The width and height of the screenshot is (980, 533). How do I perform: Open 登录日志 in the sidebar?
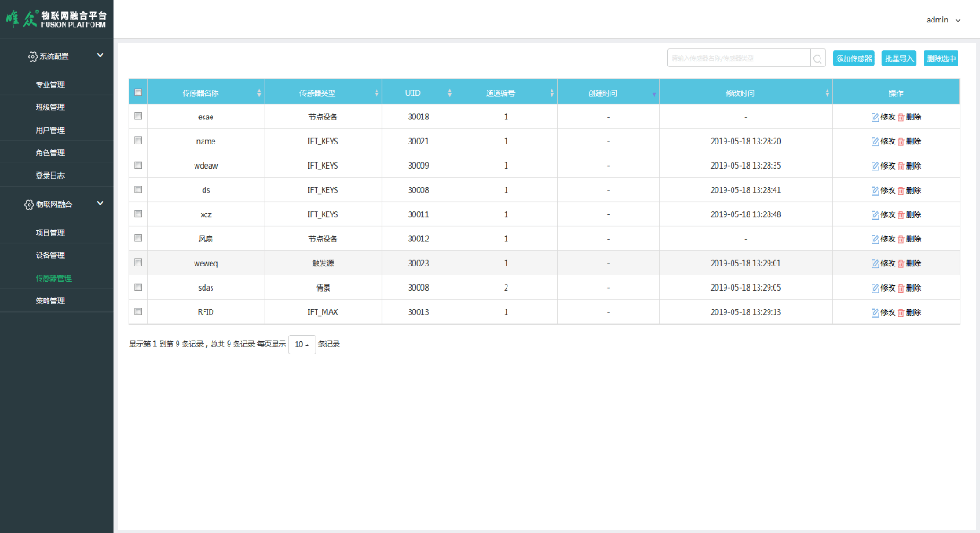(x=50, y=176)
